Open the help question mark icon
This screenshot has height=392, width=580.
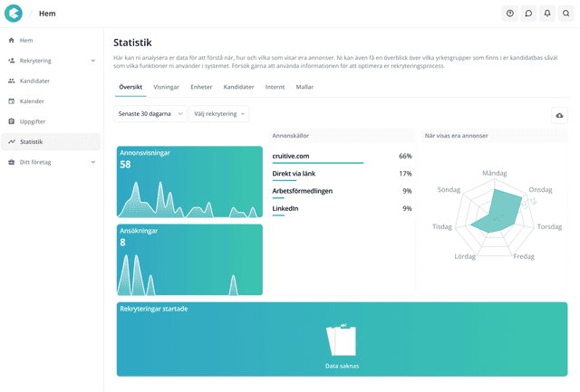510,14
